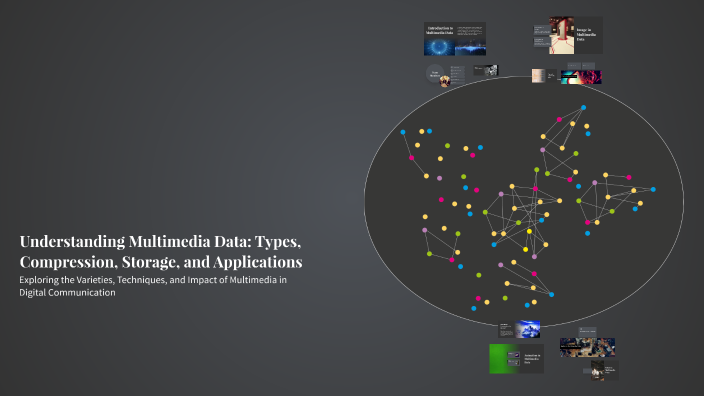Select the title 'Understanding Multimedia Data: Types, Compression, Storage, and Applications'

point(161,251)
